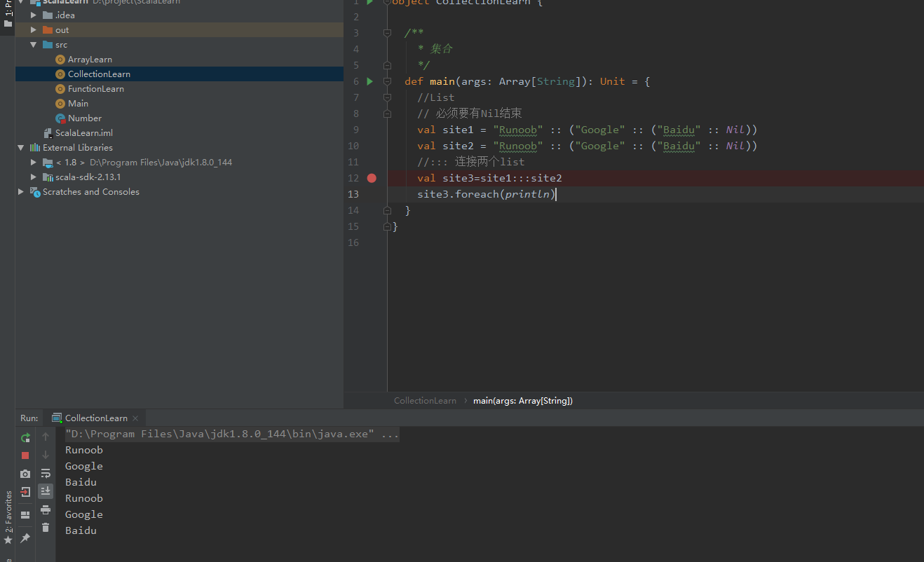Click the scala-sdk library icon
Viewport: 924px width, 562px height.
click(x=48, y=177)
